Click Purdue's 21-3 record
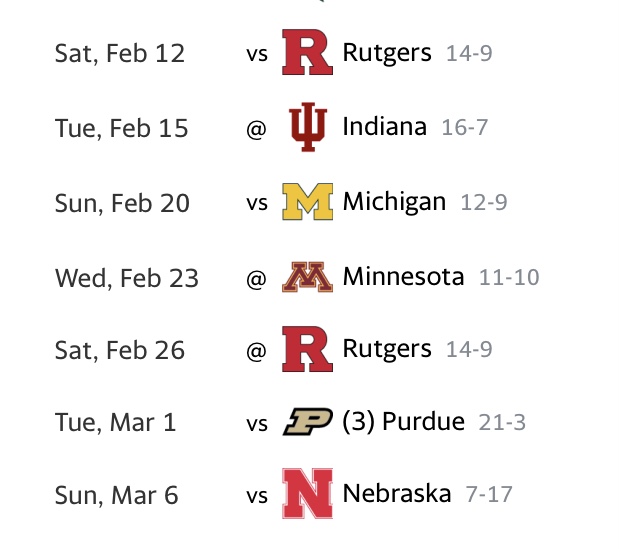This screenshot has height=549, width=621. (x=502, y=422)
